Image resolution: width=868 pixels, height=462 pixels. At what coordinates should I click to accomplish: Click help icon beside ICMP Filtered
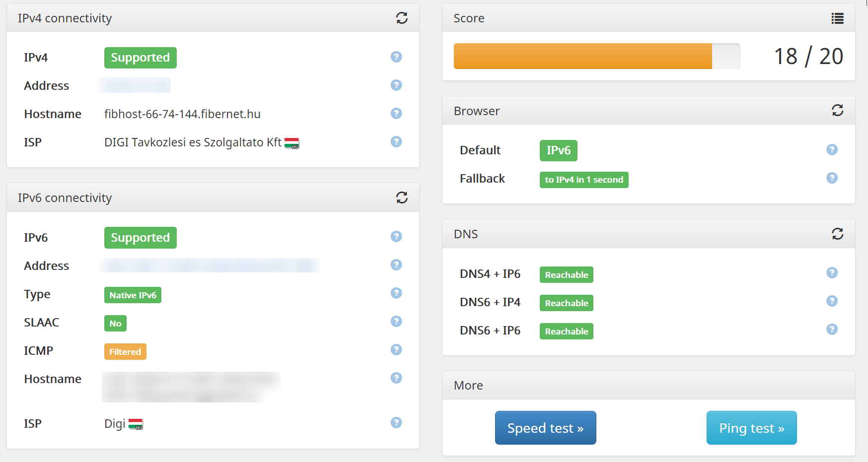coord(396,350)
